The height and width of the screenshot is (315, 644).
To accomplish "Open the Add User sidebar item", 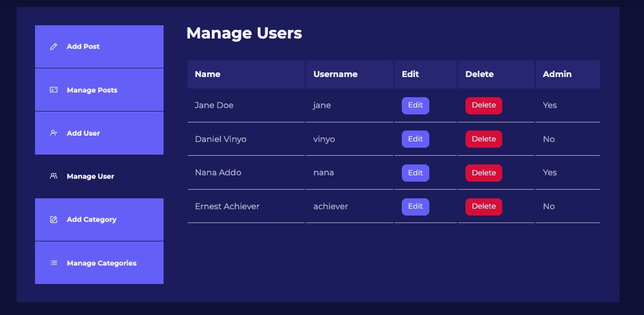I will (99, 133).
